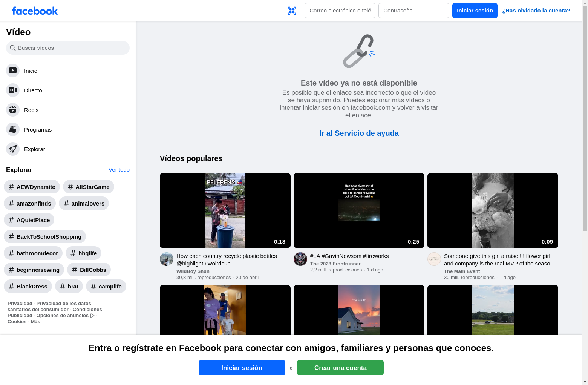Open the plastic bottles video title link
588x385 pixels.
pos(227,260)
